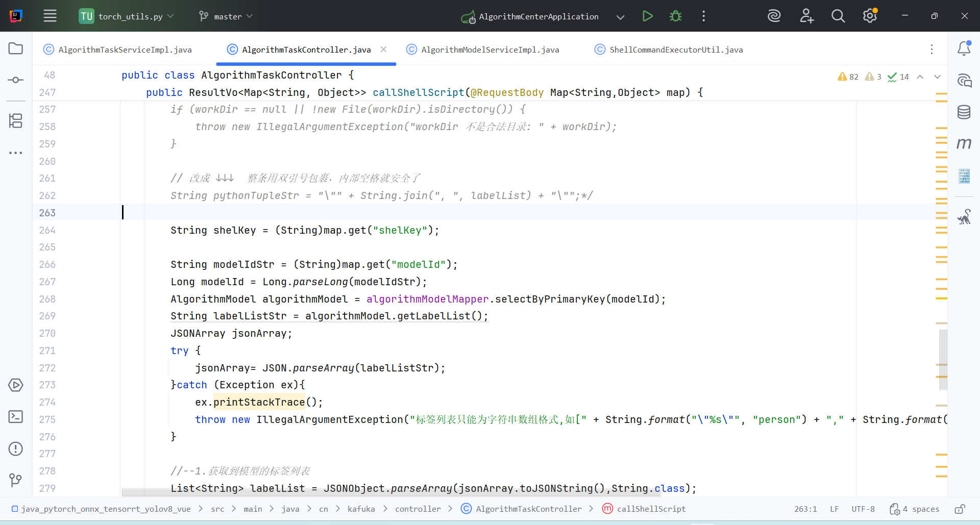
Task: Open the AI chat tool window
Action: click(x=964, y=80)
